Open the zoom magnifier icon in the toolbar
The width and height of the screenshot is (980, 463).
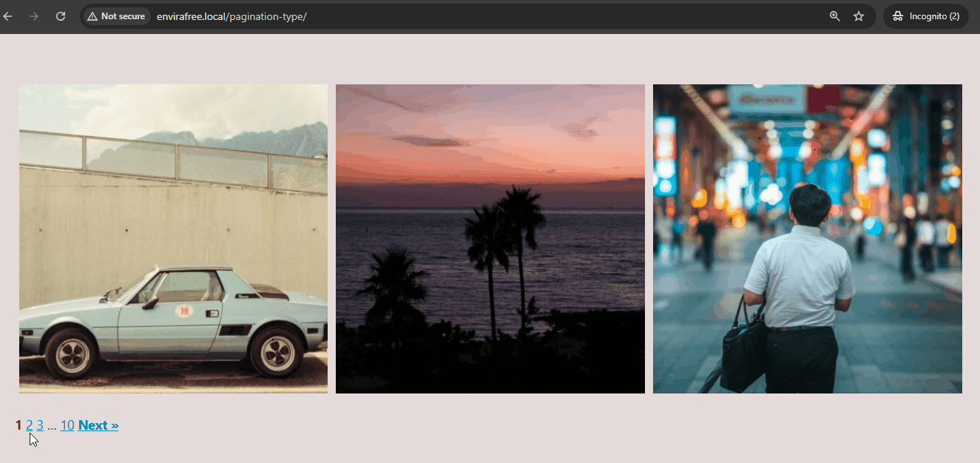click(x=834, y=16)
